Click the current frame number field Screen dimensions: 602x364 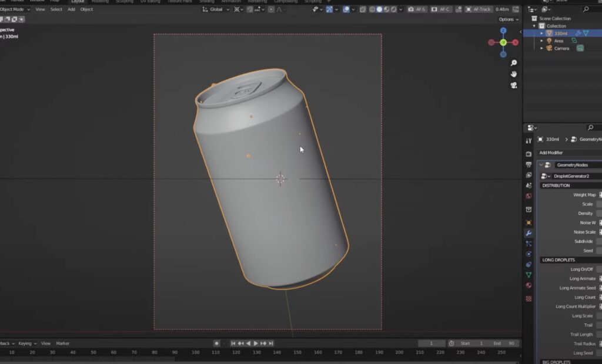pyautogui.click(x=432, y=343)
